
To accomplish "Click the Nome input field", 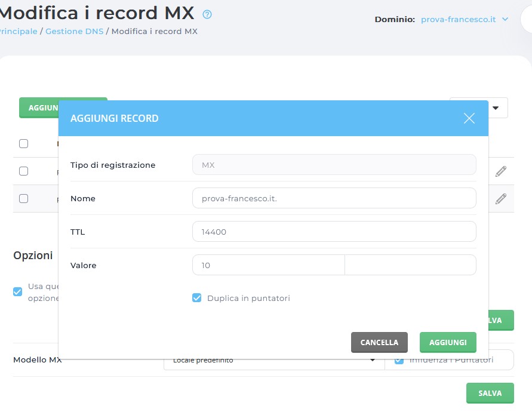I will coord(334,198).
